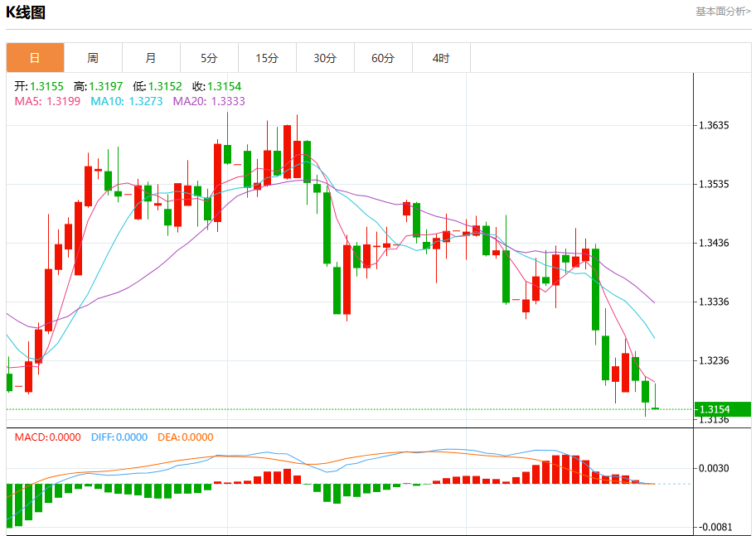Click the MA10 indicator label
756x536 pixels.
127,101
